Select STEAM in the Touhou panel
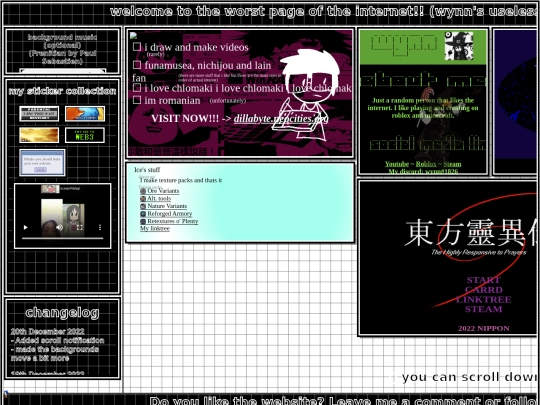 [x=484, y=309]
